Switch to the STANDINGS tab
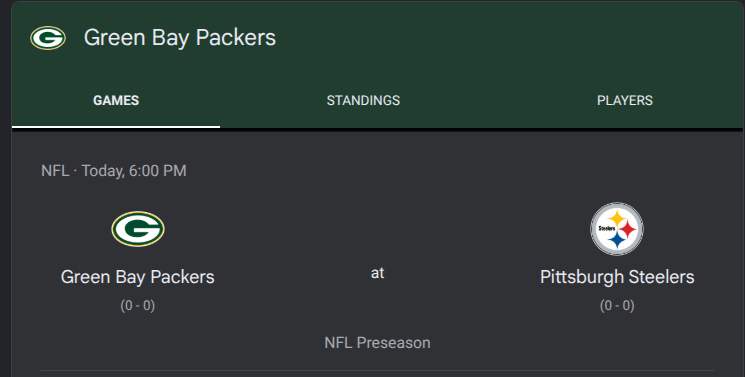This screenshot has height=377, width=745. click(363, 100)
